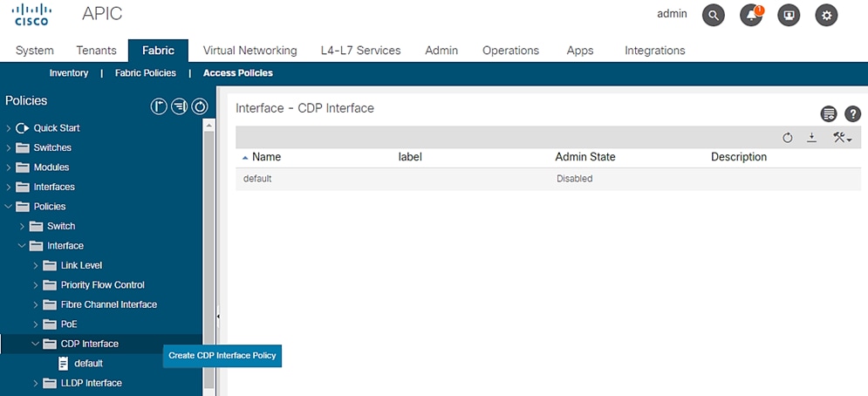The image size is (868, 396).
Task: Click the refresh circle icon in Policies header
Action: [x=200, y=106]
